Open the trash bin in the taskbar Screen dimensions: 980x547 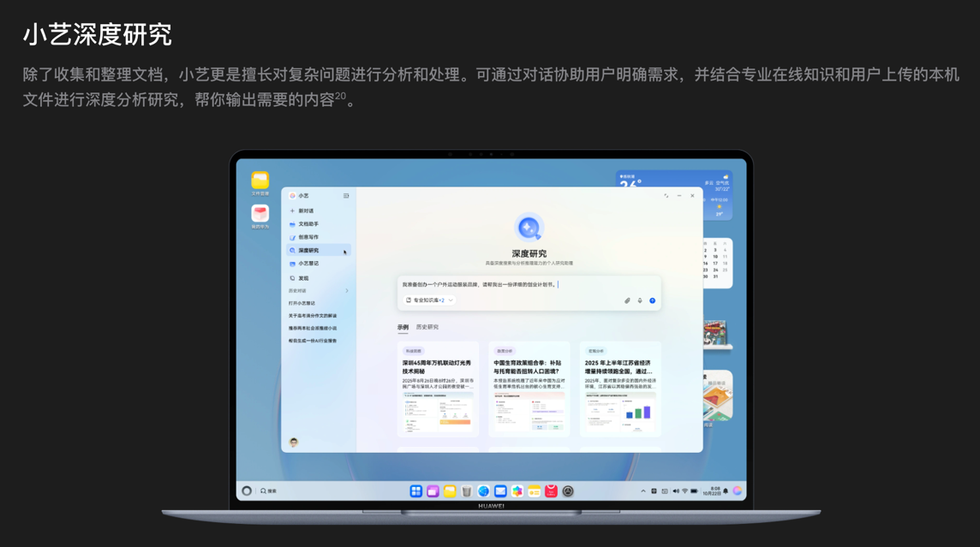pyautogui.click(x=467, y=491)
